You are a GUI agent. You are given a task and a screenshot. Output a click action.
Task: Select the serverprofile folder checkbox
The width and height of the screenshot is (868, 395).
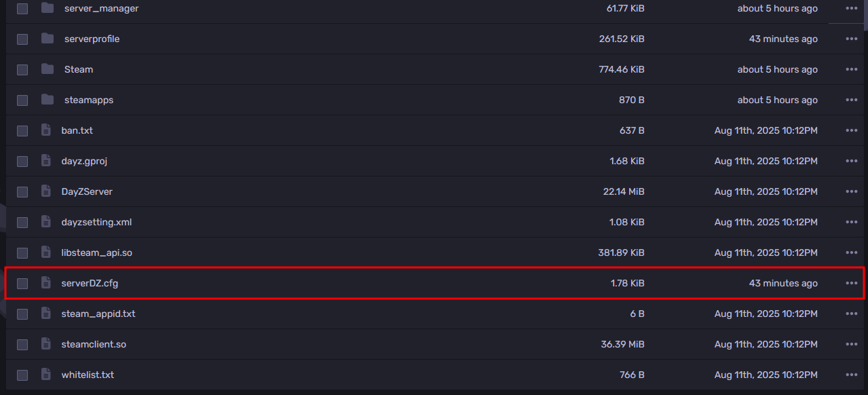pyautogui.click(x=22, y=39)
